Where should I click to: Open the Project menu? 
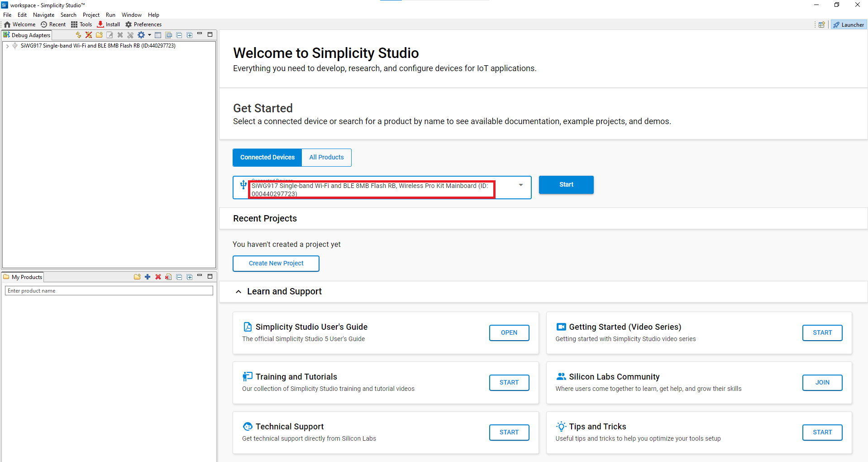pos(91,15)
